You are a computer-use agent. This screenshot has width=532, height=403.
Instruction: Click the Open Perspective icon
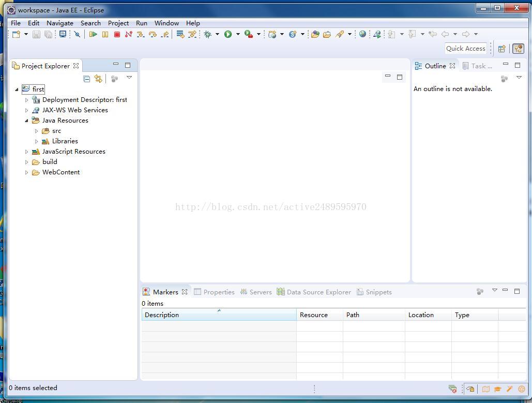point(502,49)
